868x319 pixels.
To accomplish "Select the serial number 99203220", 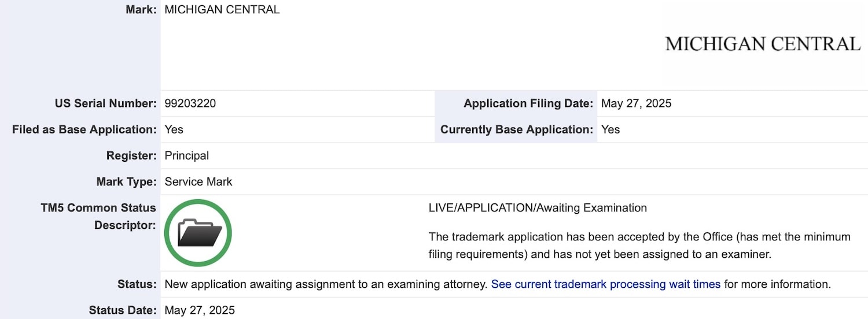I will [x=190, y=103].
